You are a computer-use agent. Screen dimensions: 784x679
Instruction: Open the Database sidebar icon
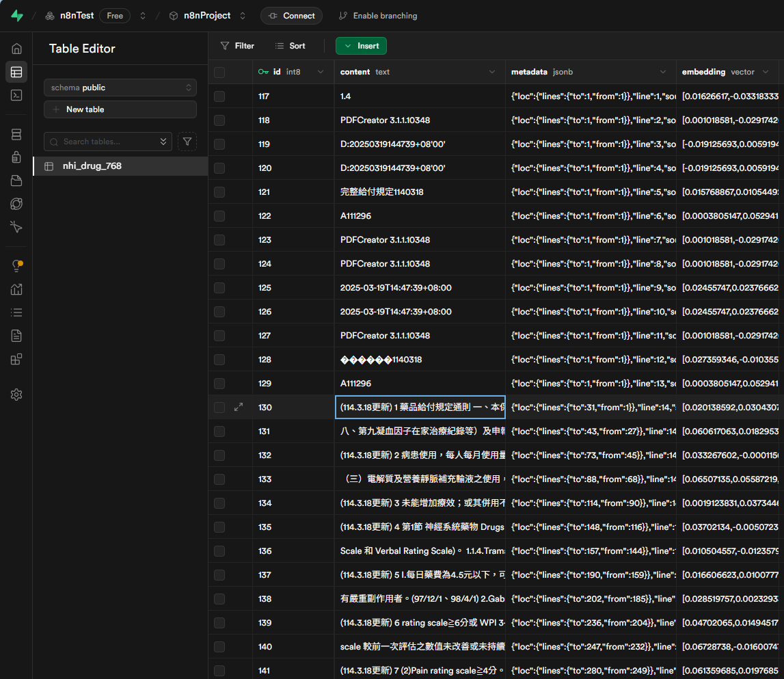click(16, 135)
